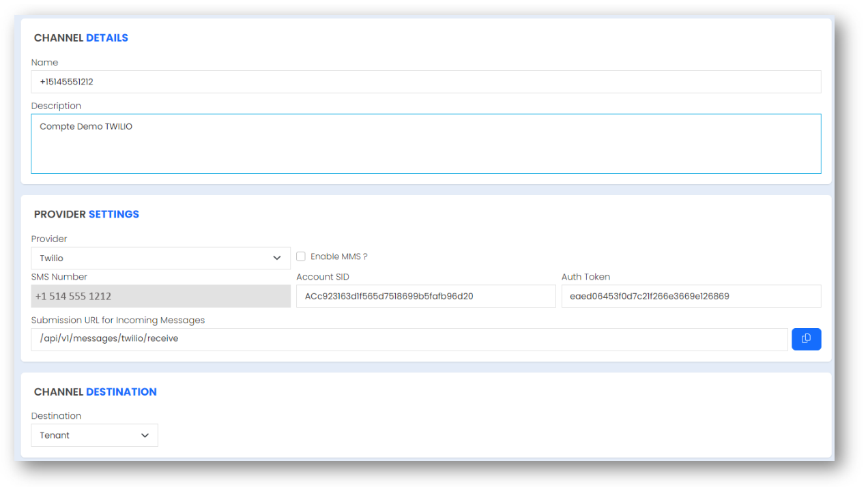Click the 'Account SID' label
868x489 pixels.
[x=323, y=277]
